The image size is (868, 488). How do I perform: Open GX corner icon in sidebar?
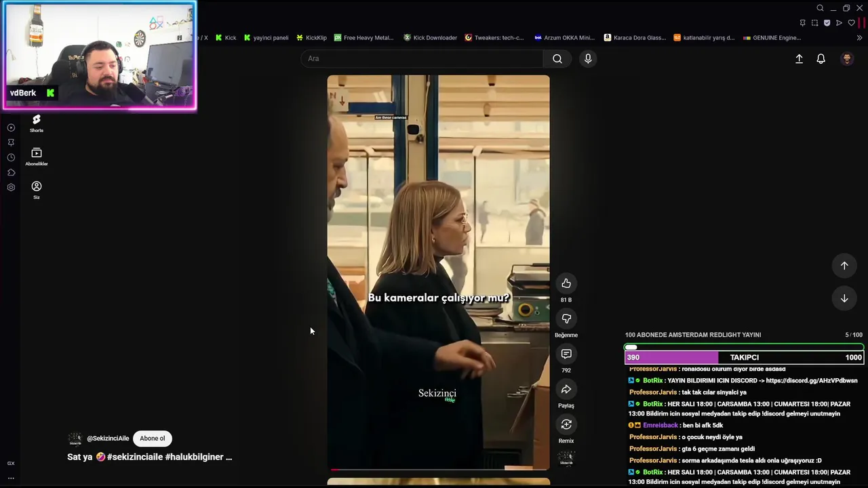[x=11, y=464]
